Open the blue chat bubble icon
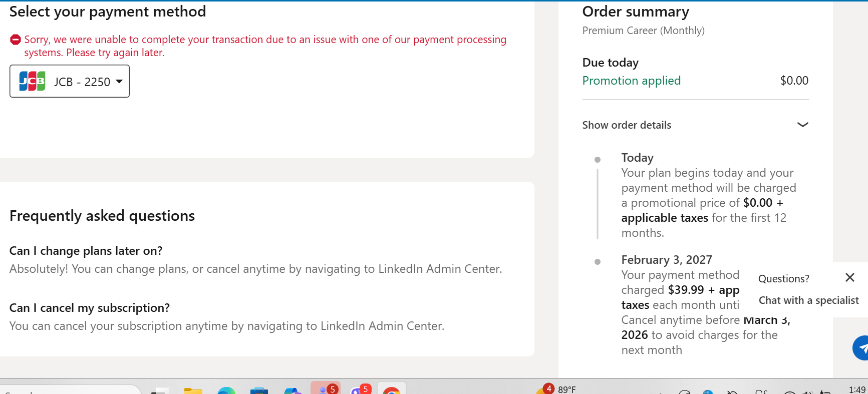This screenshot has width=868, height=394. 861,348
